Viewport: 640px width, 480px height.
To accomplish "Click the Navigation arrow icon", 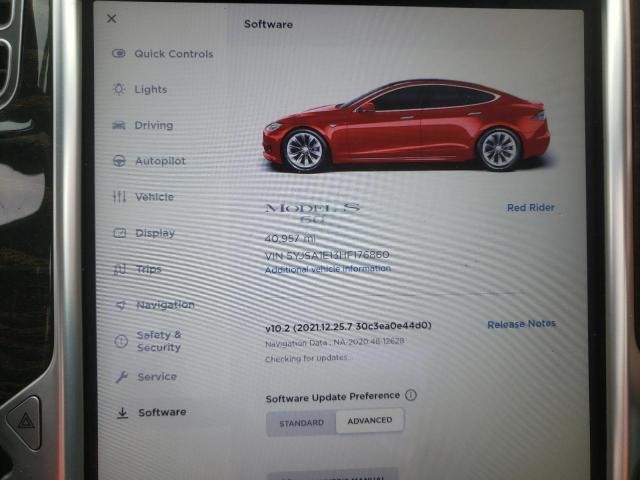I will (x=120, y=305).
